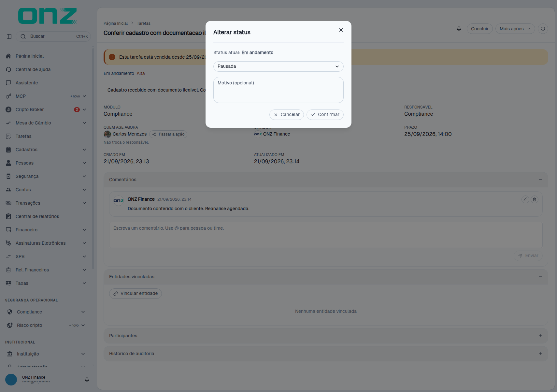Image resolution: width=557 pixels, height=392 pixels.
Task: Click the Transações icon
Action: coord(8,203)
